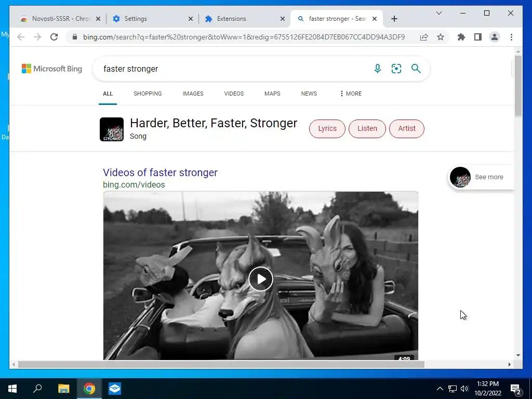Image resolution: width=532 pixels, height=399 pixels.
Task: Expand the MORE search categories menu
Action: [351, 94]
